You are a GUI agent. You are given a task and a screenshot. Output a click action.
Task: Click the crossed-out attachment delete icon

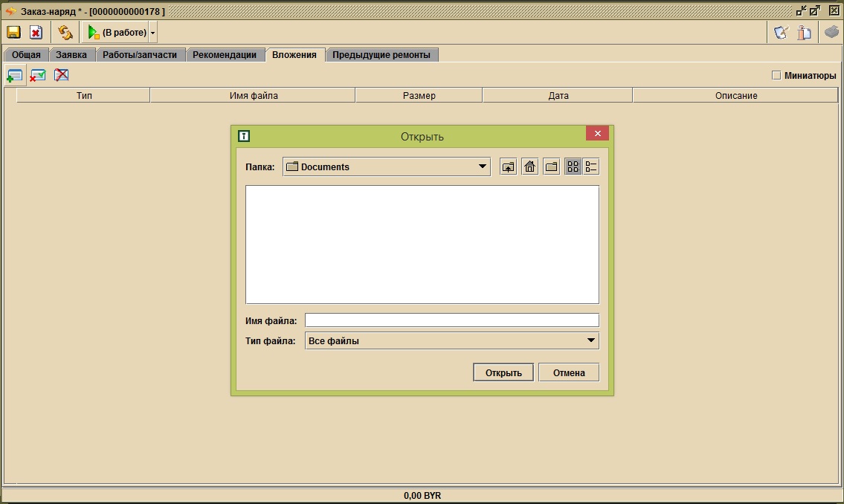point(62,75)
